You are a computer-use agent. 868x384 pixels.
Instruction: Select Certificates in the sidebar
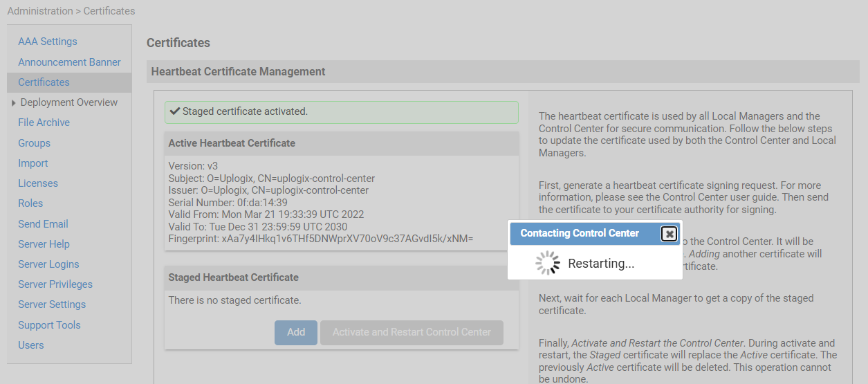[x=44, y=82]
